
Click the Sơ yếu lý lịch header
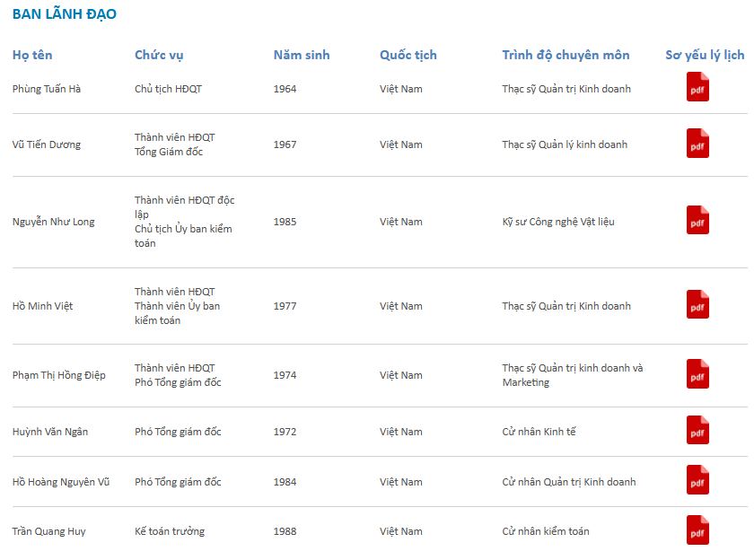tap(705, 56)
